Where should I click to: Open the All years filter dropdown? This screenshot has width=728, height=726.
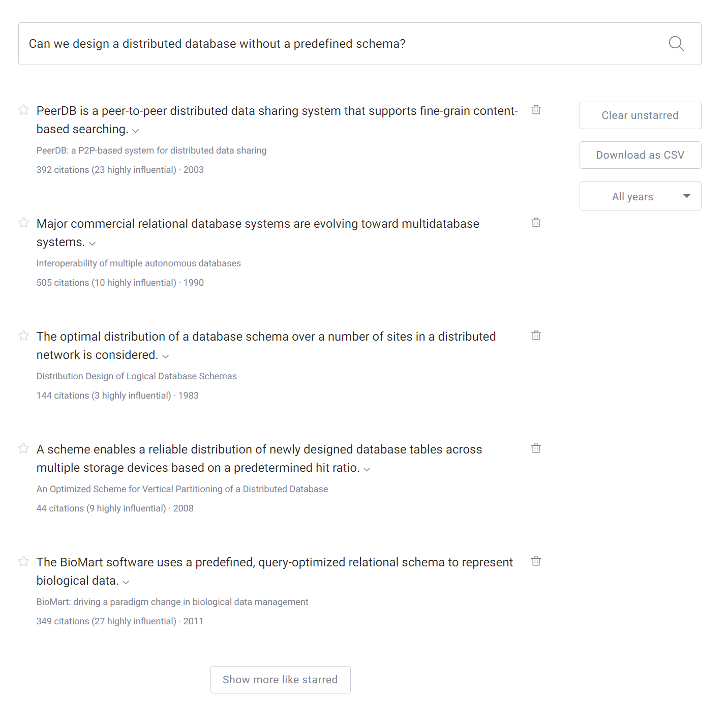coord(640,196)
